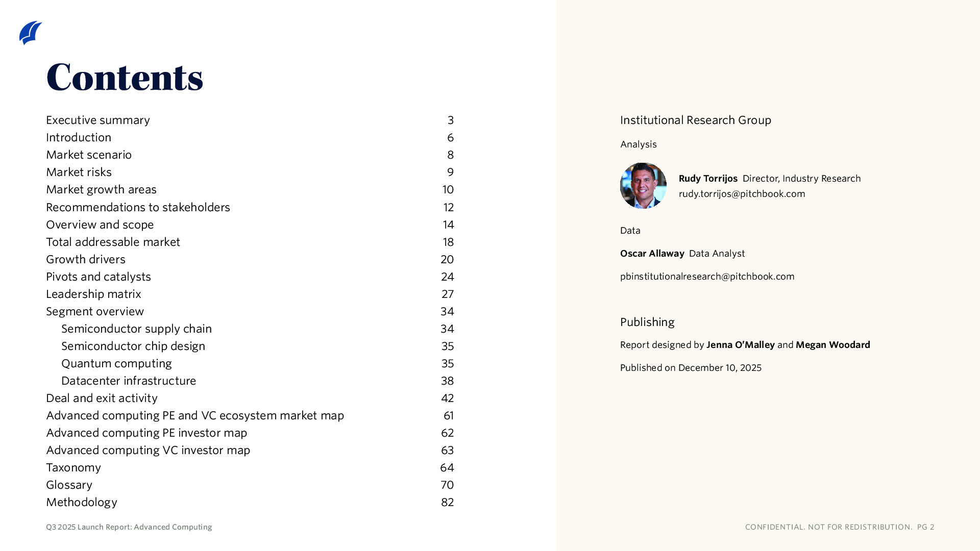
Task: Open the Executive summary contents entry
Action: tap(98, 120)
